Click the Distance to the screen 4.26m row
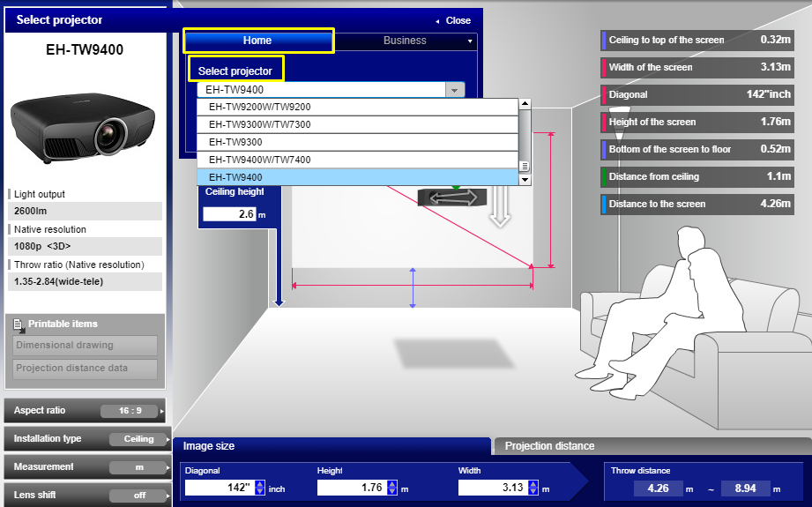This screenshot has height=507, width=812. click(x=697, y=204)
